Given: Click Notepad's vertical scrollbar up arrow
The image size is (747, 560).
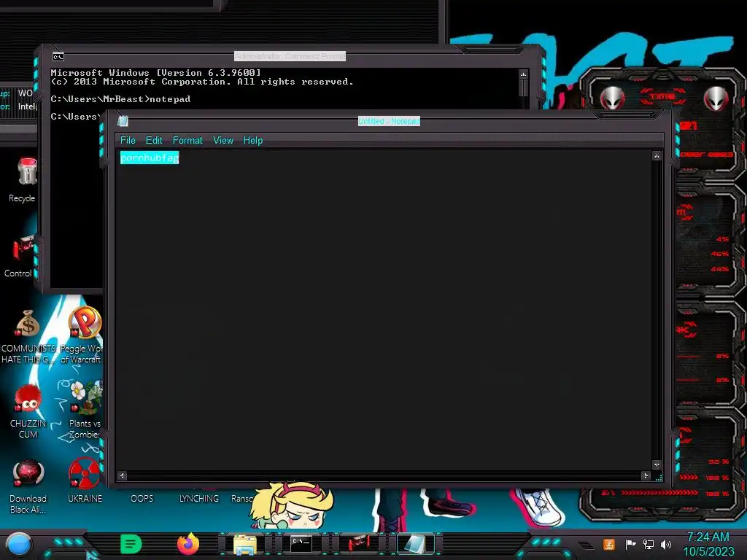Looking at the screenshot, I should [x=657, y=156].
